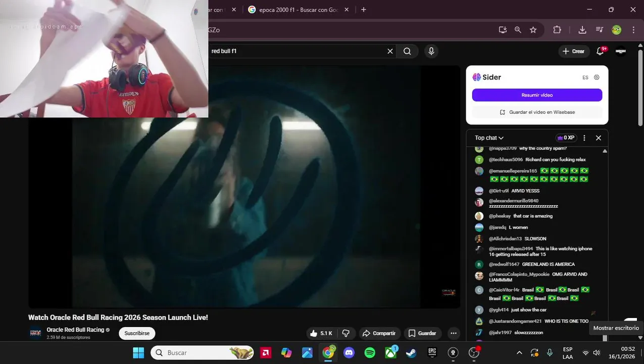Open Epic Games launcher from taskbar

point(432,353)
